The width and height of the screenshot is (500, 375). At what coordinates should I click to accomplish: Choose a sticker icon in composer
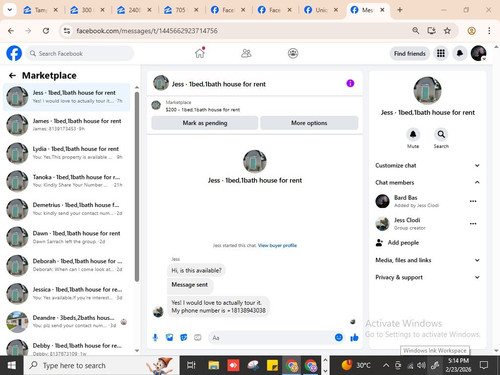pos(184,338)
